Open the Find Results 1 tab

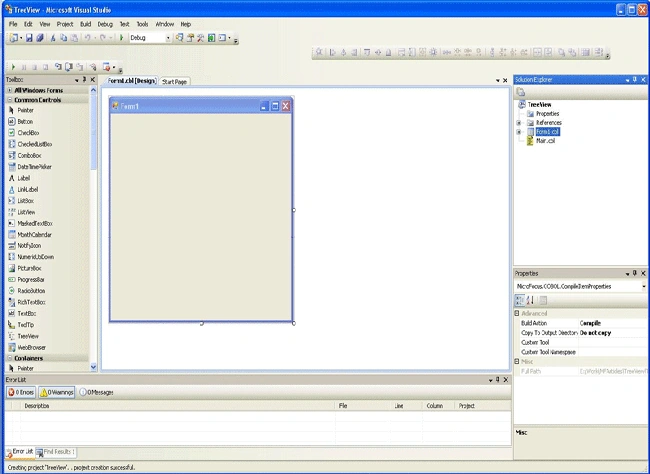pos(56,452)
